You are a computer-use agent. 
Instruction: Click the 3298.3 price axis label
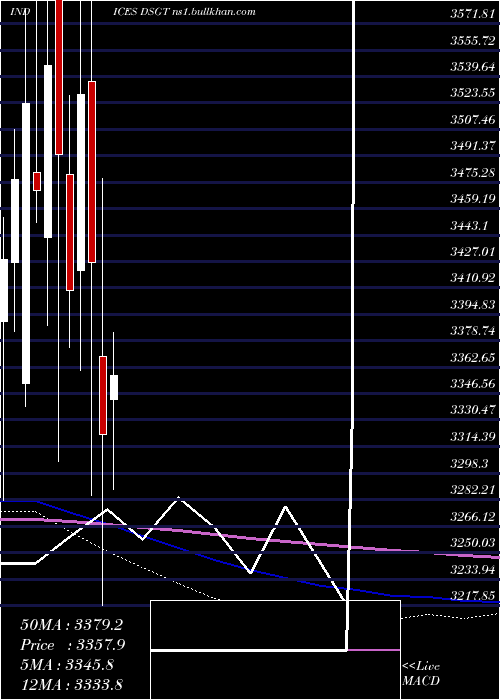pyautogui.click(x=468, y=463)
